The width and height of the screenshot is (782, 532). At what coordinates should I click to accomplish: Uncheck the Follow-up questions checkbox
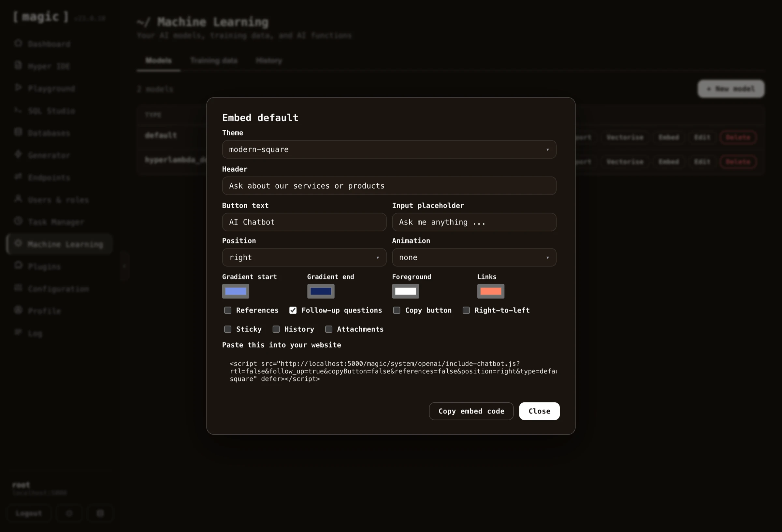(293, 310)
